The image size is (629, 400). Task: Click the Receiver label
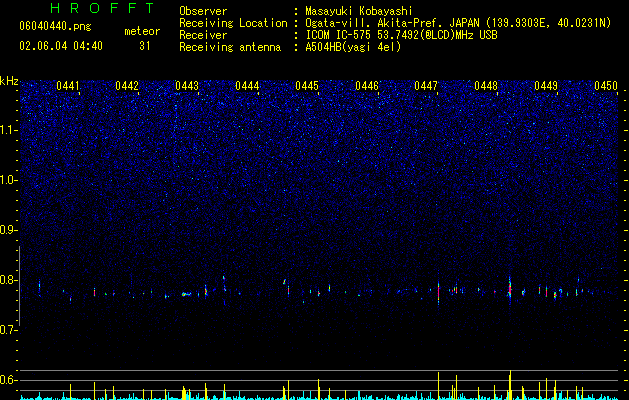[x=203, y=35]
